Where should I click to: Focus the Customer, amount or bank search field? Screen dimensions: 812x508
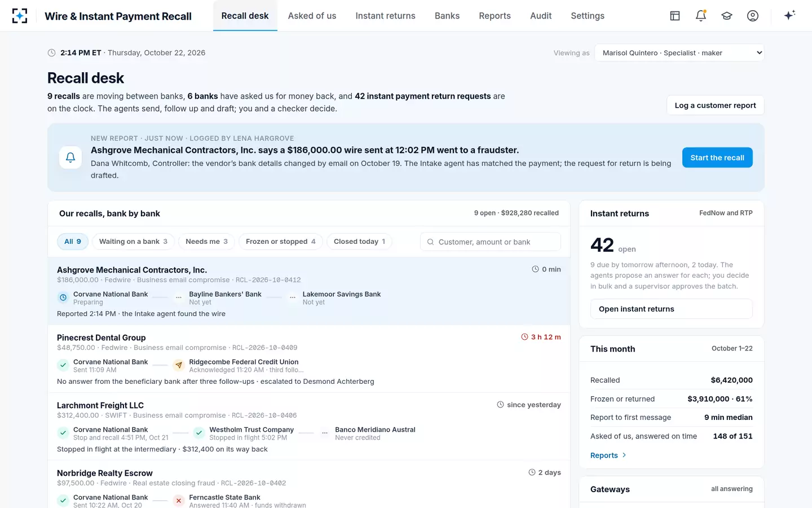[491, 242]
